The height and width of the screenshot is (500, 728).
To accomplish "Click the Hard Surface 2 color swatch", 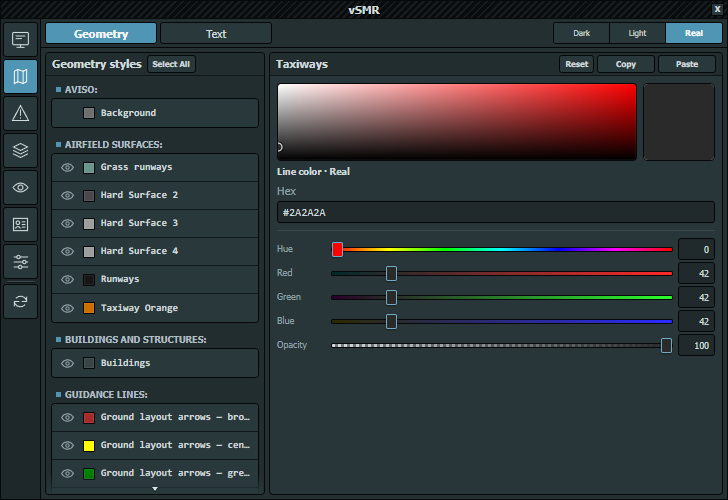I will click(x=89, y=195).
